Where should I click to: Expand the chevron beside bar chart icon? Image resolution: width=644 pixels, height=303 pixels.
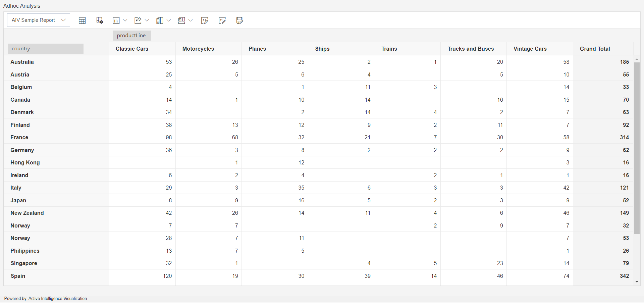(125, 20)
